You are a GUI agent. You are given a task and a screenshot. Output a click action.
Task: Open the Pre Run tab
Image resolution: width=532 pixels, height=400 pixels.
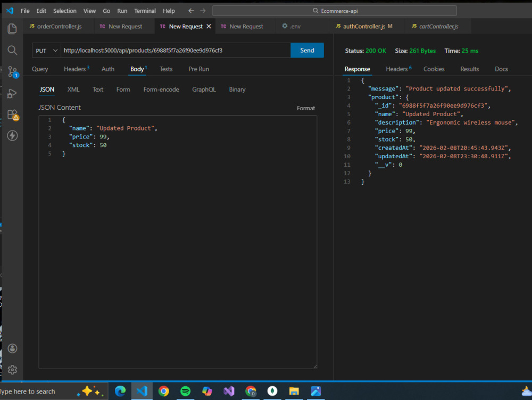point(198,69)
